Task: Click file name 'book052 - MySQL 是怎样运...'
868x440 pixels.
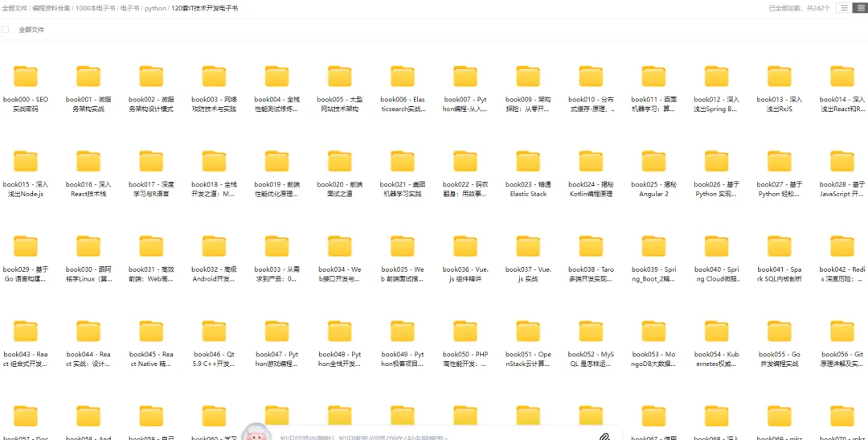Action: pos(592,359)
